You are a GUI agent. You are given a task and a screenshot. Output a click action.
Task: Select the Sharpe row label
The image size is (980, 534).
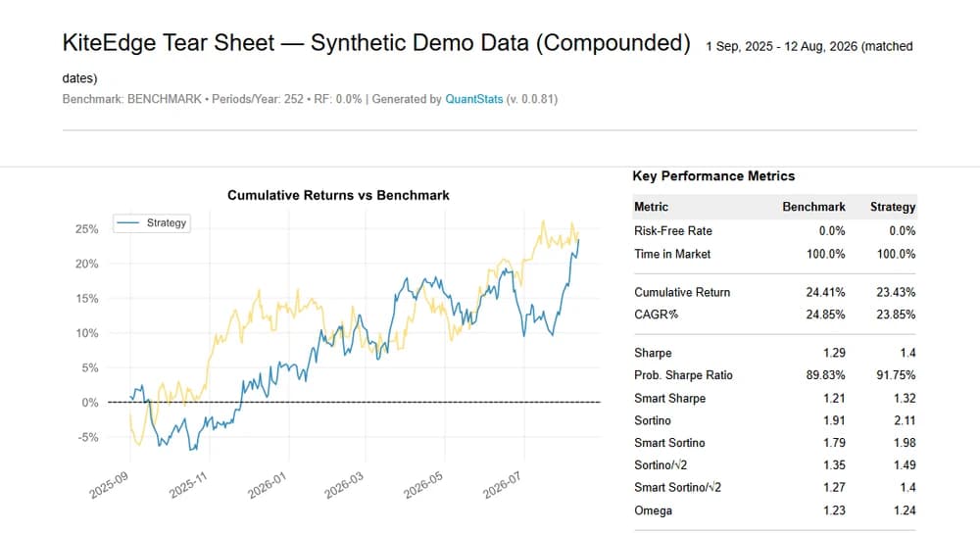point(653,353)
